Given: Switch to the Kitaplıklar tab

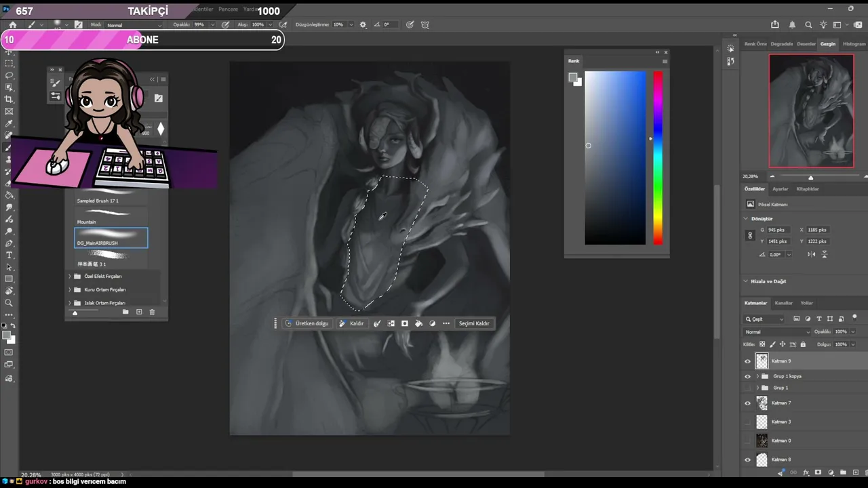Looking at the screenshot, I should click(808, 189).
